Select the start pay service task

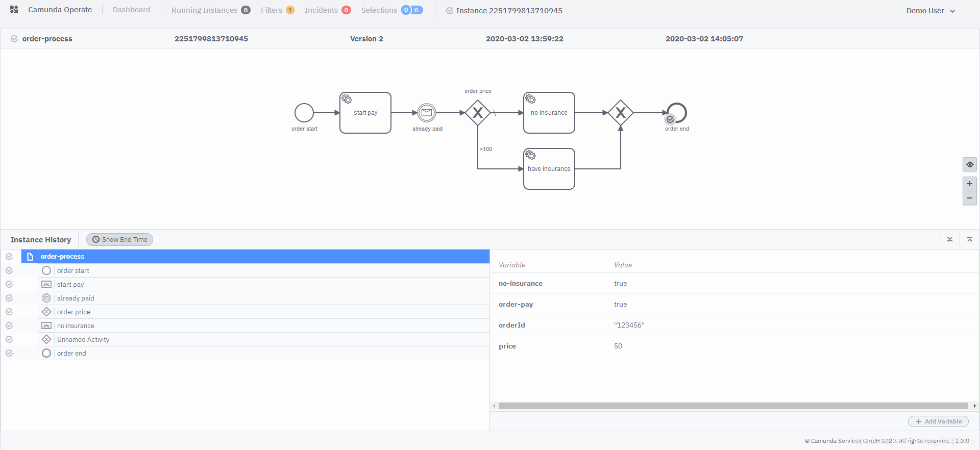[365, 113]
